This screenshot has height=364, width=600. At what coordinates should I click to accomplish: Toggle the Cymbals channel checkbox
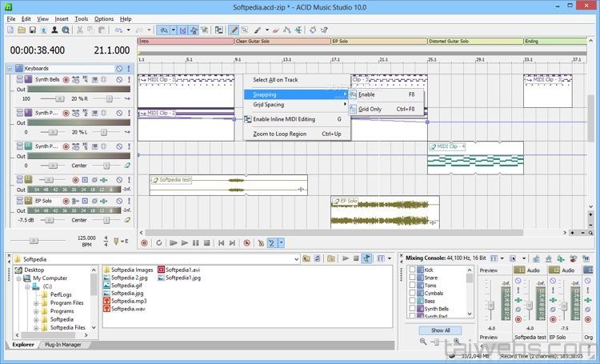[x=413, y=294]
